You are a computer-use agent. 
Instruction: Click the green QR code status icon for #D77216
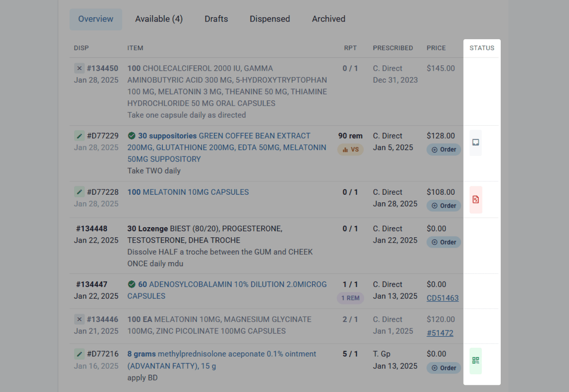(x=475, y=361)
